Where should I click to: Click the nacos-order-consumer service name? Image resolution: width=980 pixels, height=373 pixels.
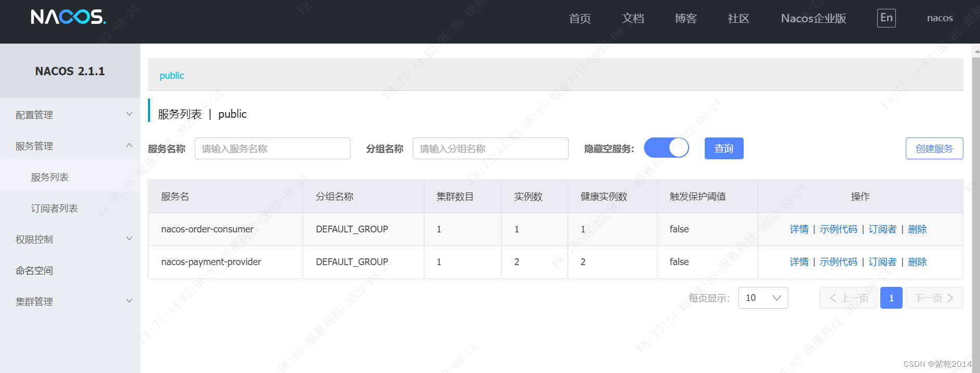(x=207, y=229)
